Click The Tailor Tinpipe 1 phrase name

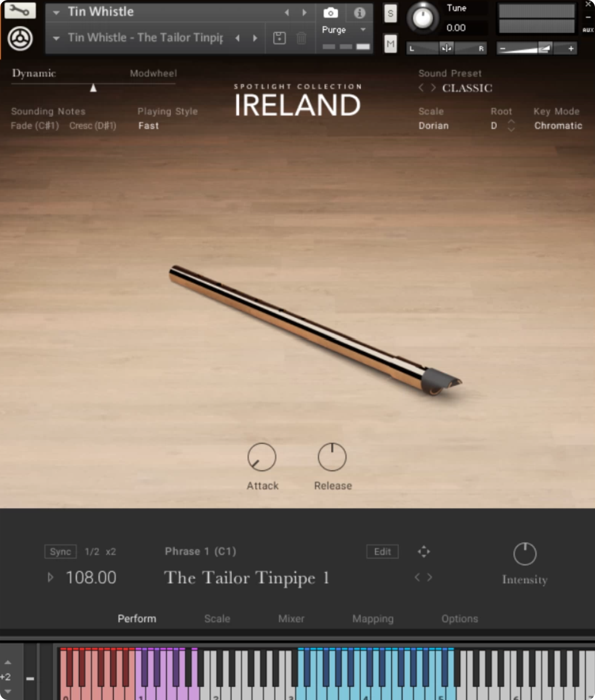tap(247, 578)
